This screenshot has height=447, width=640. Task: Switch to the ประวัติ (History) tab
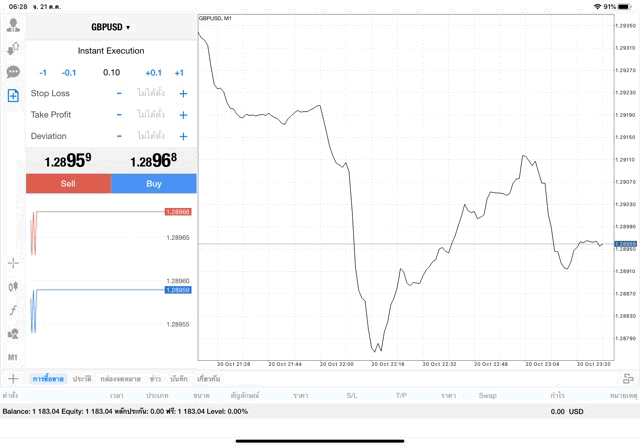(81, 379)
